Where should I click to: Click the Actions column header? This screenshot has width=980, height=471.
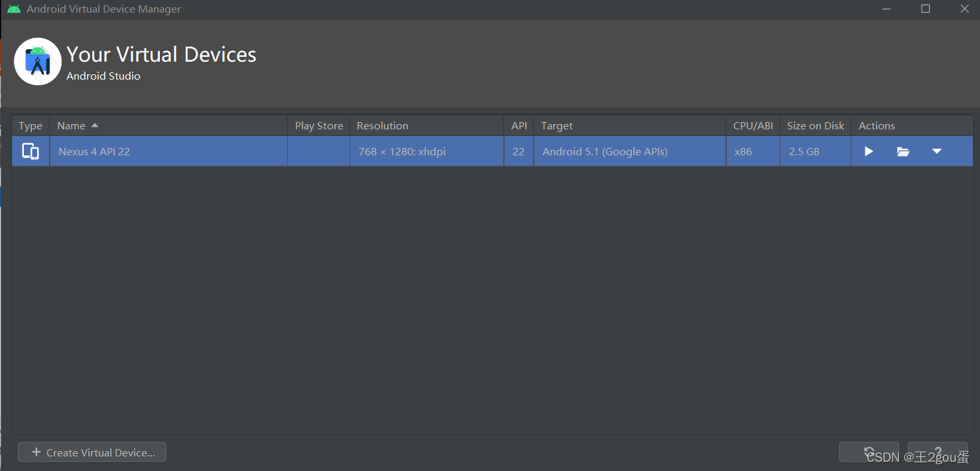tap(912, 125)
